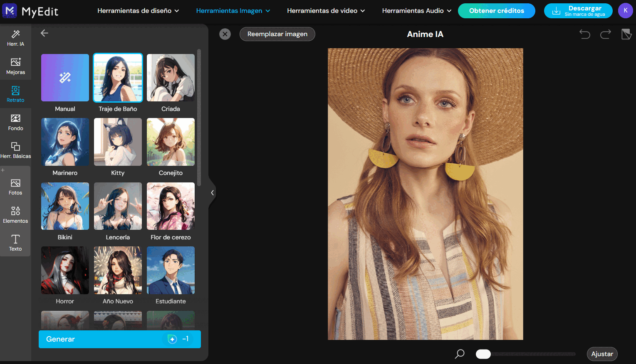This screenshot has height=364, width=636.
Task: Select the Flor de cerezo style
Action: pyautogui.click(x=171, y=206)
